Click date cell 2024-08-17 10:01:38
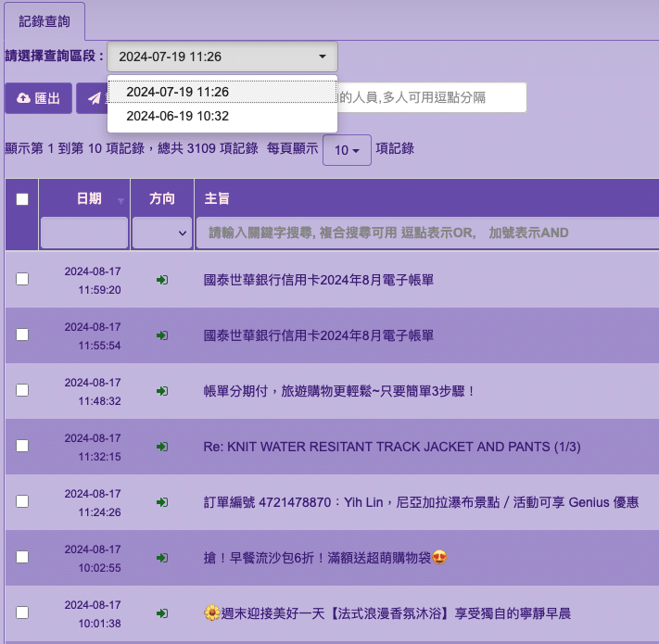 (x=93, y=613)
